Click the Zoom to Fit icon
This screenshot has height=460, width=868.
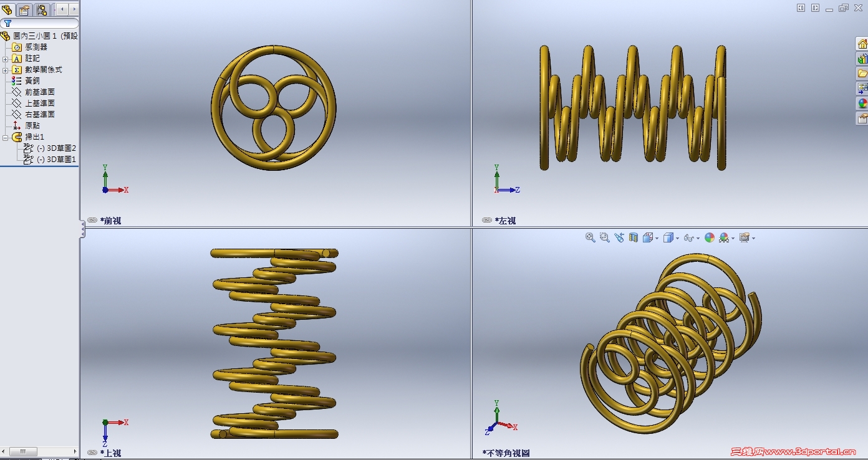click(590, 237)
